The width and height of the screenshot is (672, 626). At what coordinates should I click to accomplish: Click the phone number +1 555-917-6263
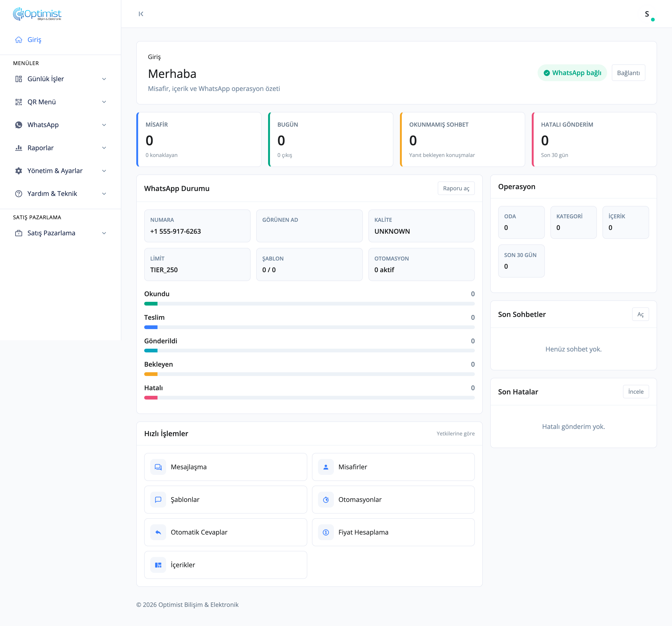click(x=175, y=231)
